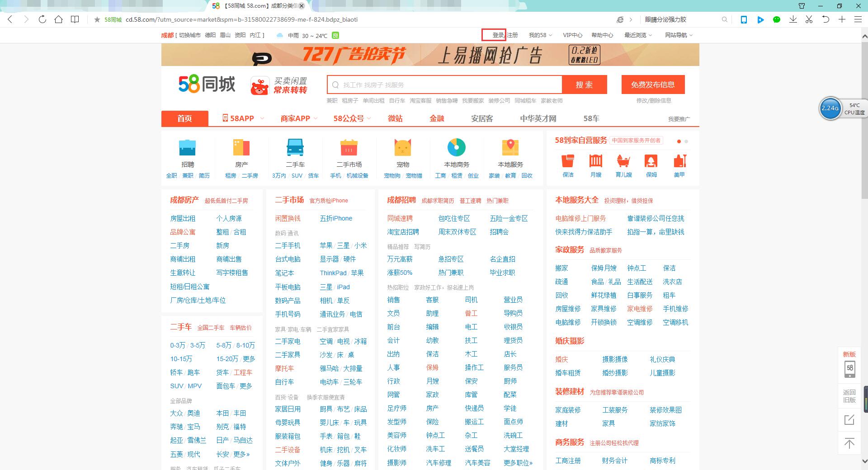
Task: Open 房屋出租 in 成都房产 section
Action: click(x=183, y=218)
